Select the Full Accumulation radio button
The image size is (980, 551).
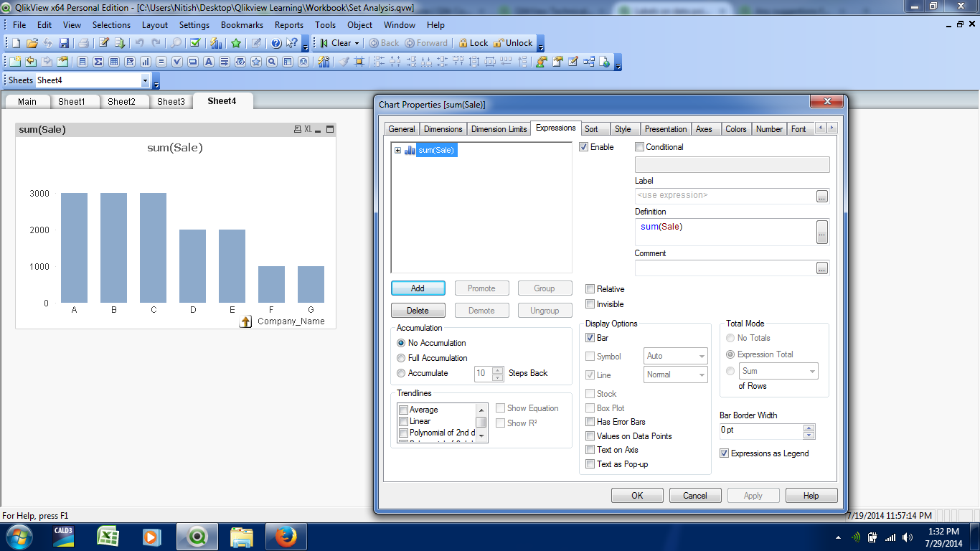tap(401, 358)
